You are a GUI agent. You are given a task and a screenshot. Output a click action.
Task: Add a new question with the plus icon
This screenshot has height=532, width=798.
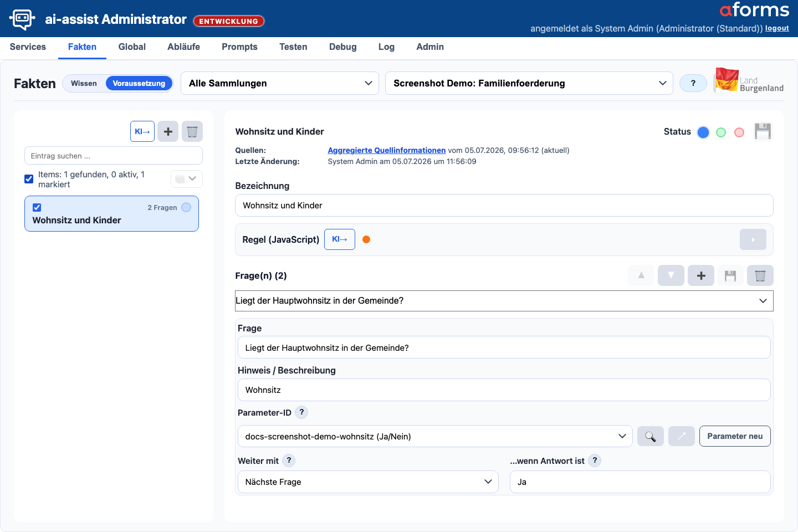pos(701,275)
